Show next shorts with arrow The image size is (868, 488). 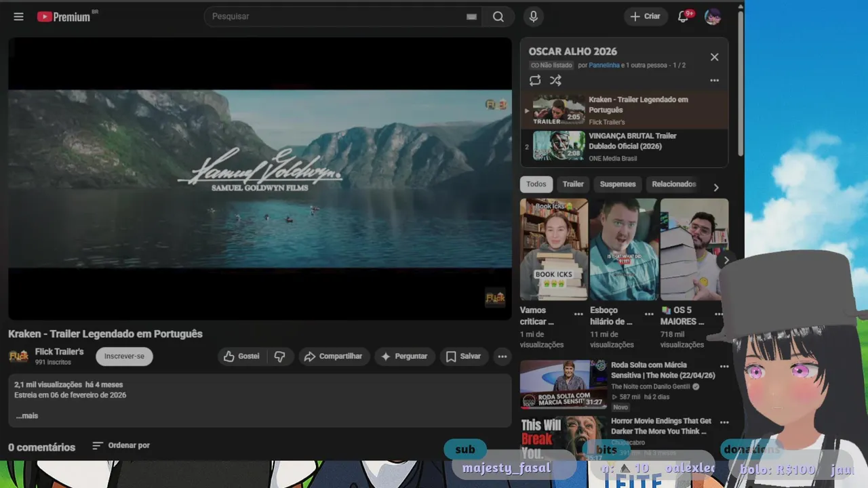click(x=726, y=260)
